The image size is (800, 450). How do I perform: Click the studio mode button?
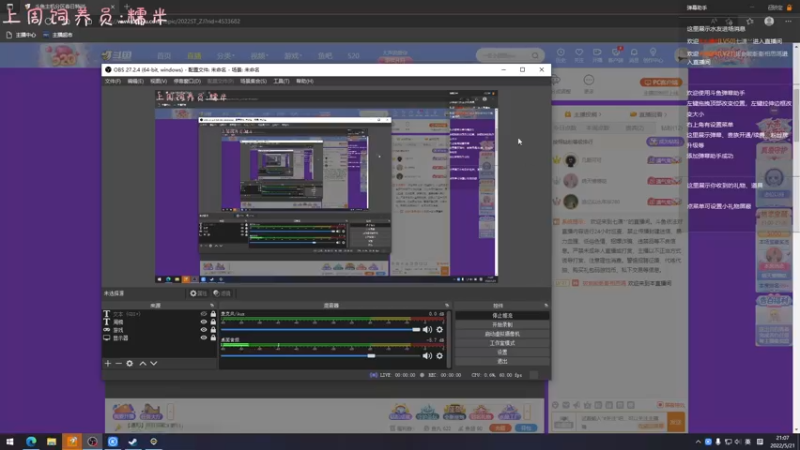pyautogui.click(x=502, y=343)
